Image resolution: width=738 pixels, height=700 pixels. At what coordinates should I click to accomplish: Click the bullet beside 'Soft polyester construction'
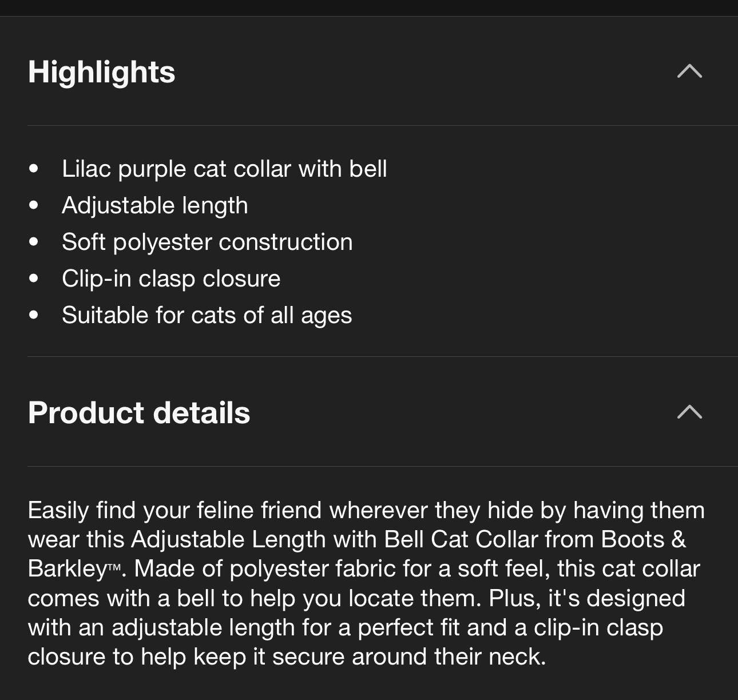pos(34,242)
